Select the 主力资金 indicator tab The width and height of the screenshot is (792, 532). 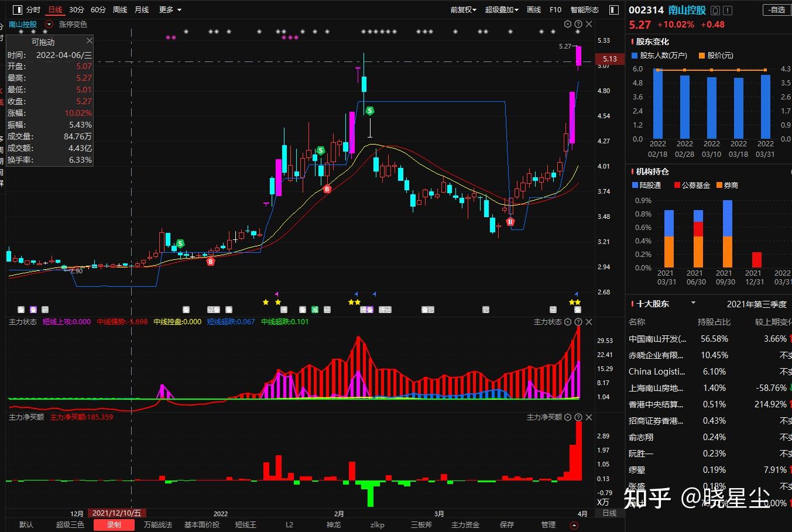pyautogui.click(x=465, y=525)
